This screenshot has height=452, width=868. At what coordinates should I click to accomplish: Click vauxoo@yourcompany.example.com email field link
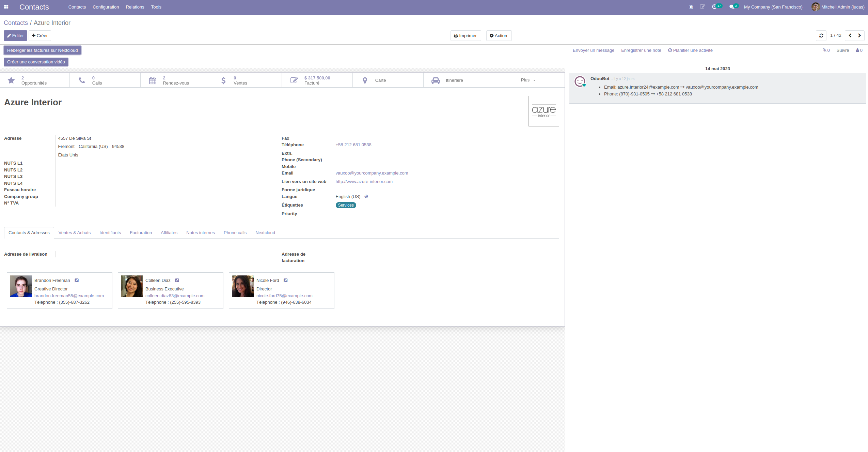point(372,173)
